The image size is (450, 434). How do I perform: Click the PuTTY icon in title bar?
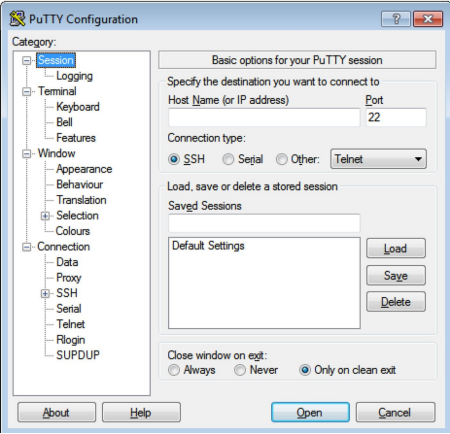pos(17,19)
